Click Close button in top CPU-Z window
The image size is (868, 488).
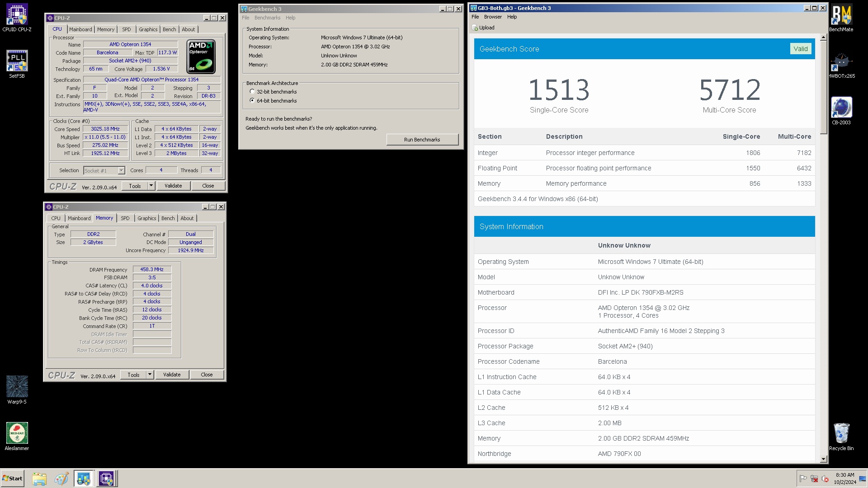pyautogui.click(x=208, y=186)
